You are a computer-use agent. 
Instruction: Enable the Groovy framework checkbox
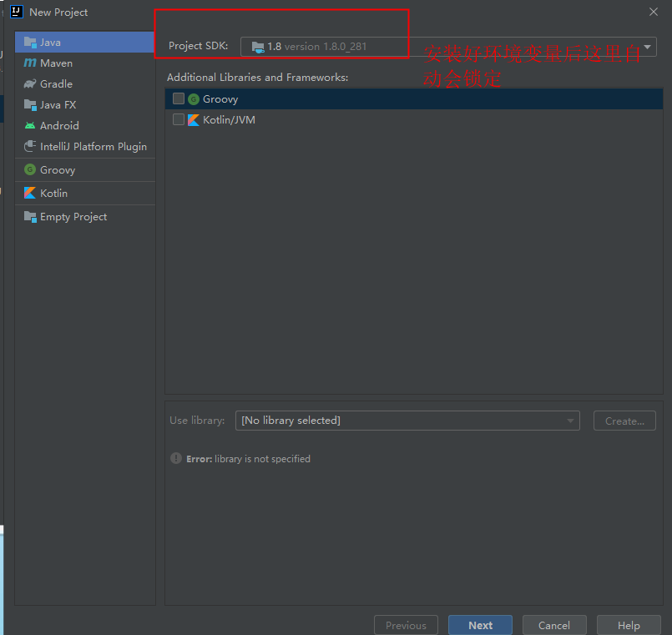coord(179,98)
